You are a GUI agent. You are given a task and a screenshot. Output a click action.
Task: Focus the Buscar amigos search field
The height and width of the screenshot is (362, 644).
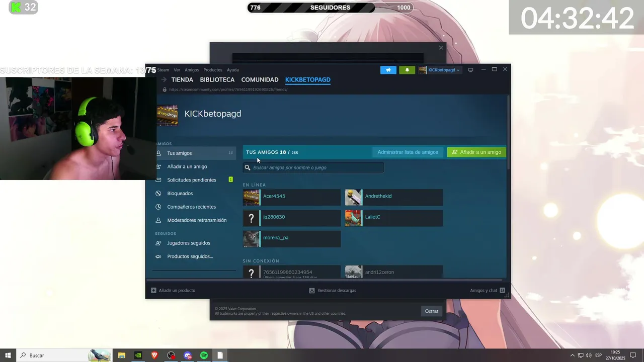313,167
